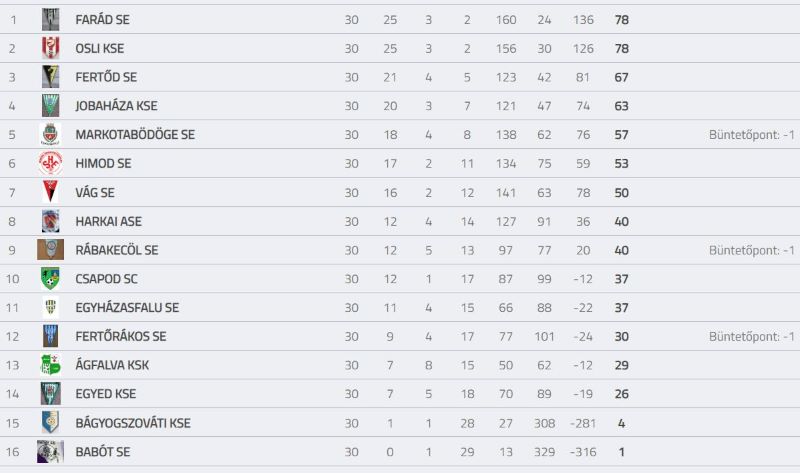This screenshot has width=800, height=473.
Task: Click the Himod SE round logo
Action: 50,163
